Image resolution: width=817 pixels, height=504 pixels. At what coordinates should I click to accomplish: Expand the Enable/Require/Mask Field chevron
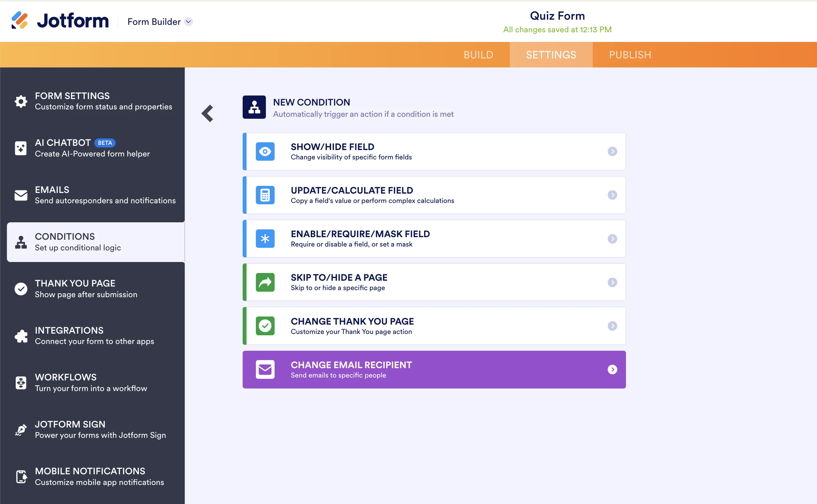613,239
